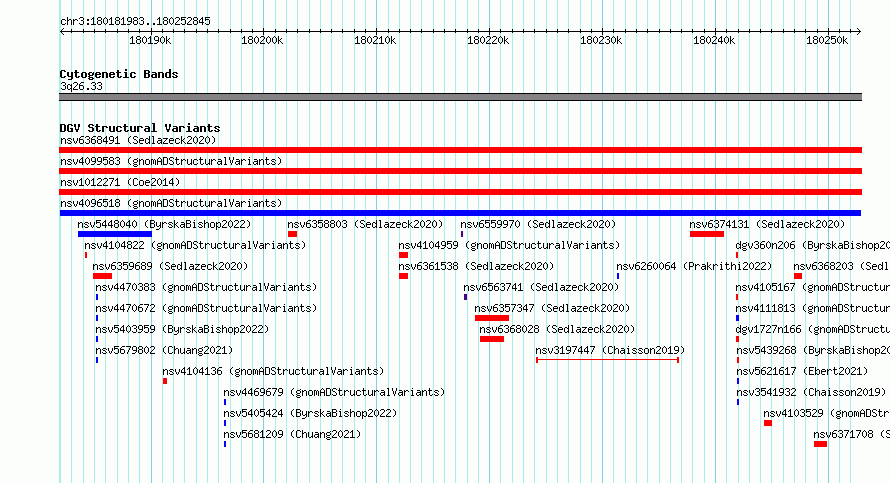890x483 pixels.
Task: Click the 180230k ruler tick label
Action: (601, 40)
